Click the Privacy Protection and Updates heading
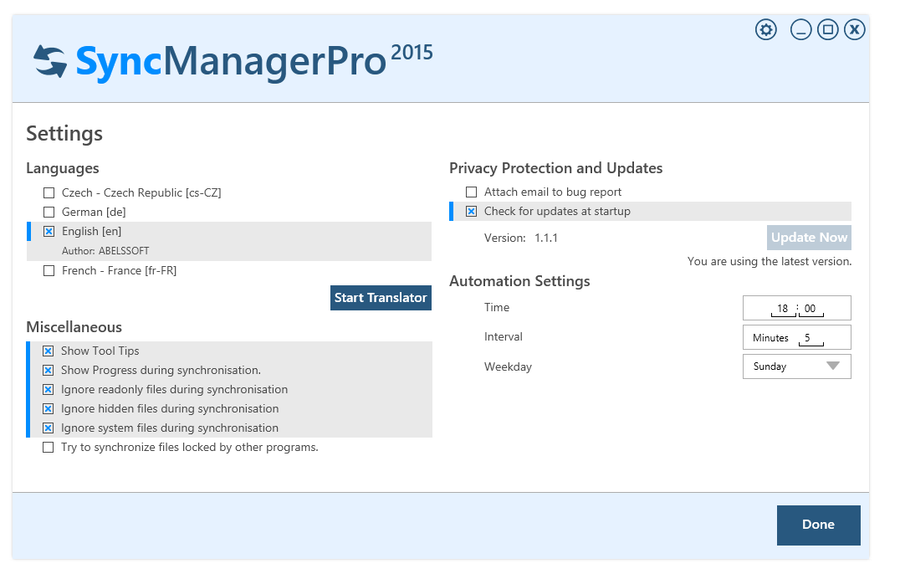The image size is (900, 579). click(x=556, y=168)
